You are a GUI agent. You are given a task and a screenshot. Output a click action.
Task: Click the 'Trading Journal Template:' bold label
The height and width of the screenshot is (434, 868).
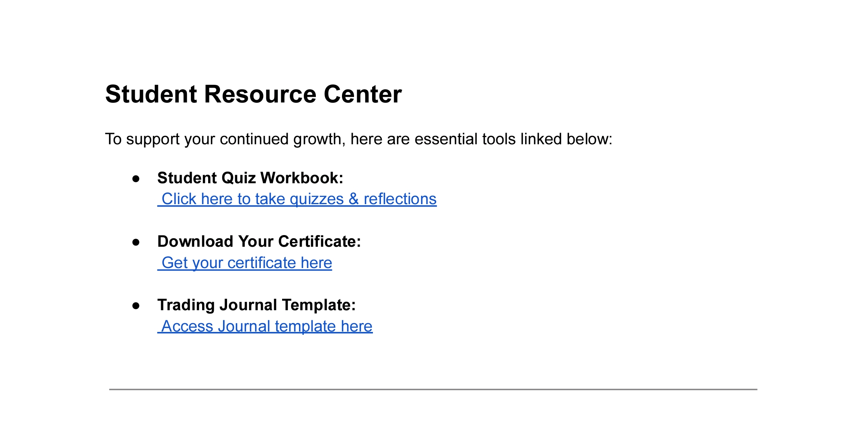pos(256,305)
